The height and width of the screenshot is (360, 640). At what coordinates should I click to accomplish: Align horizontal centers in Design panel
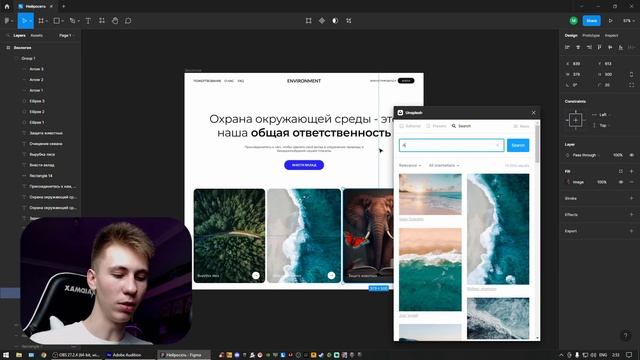pos(578,48)
